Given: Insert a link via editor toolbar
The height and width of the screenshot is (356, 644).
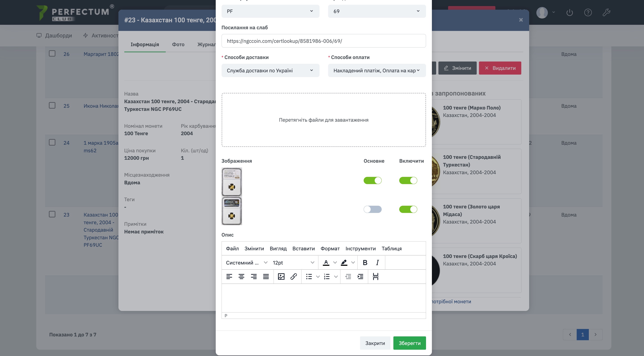Looking at the screenshot, I should pyautogui.click(x=293, y=276).
